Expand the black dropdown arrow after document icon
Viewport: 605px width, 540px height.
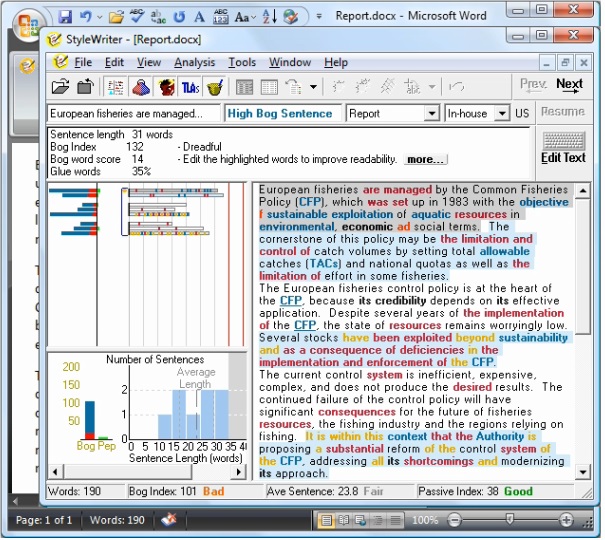(x=313, y=87)
